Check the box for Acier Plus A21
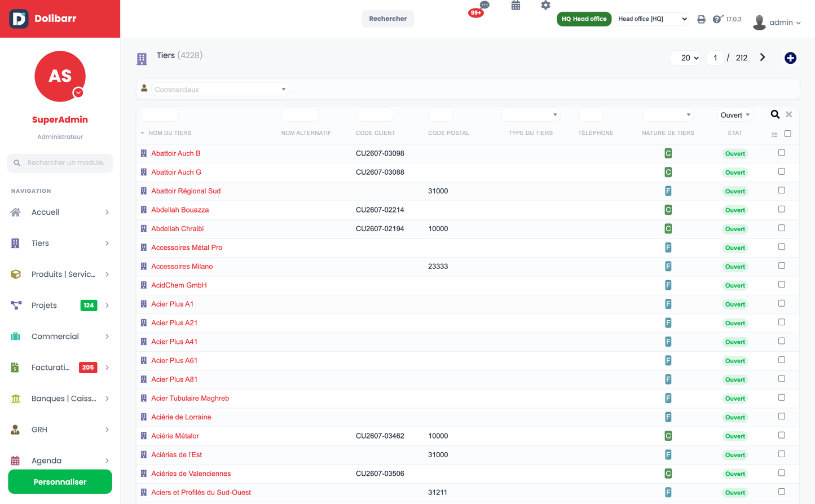815x504 pixels. pyautogui.click(x=782, y=322)
